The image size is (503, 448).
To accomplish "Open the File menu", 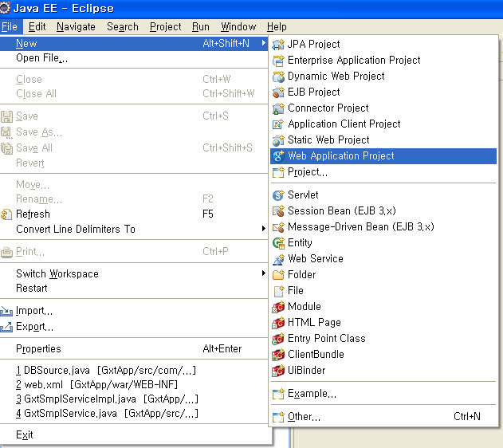I will click(10, 27).
